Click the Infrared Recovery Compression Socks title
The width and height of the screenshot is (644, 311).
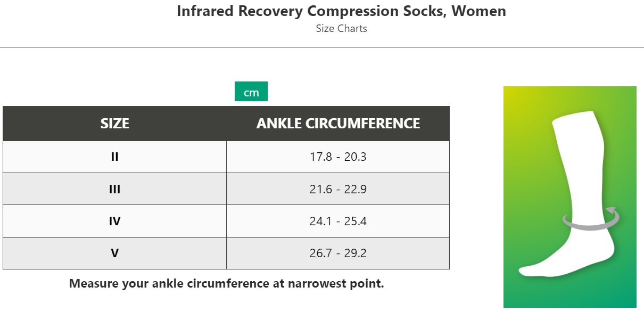[341, 11]
